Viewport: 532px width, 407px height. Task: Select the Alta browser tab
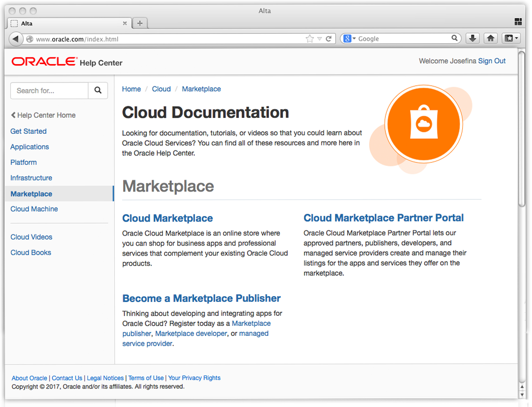click(69, 23)
